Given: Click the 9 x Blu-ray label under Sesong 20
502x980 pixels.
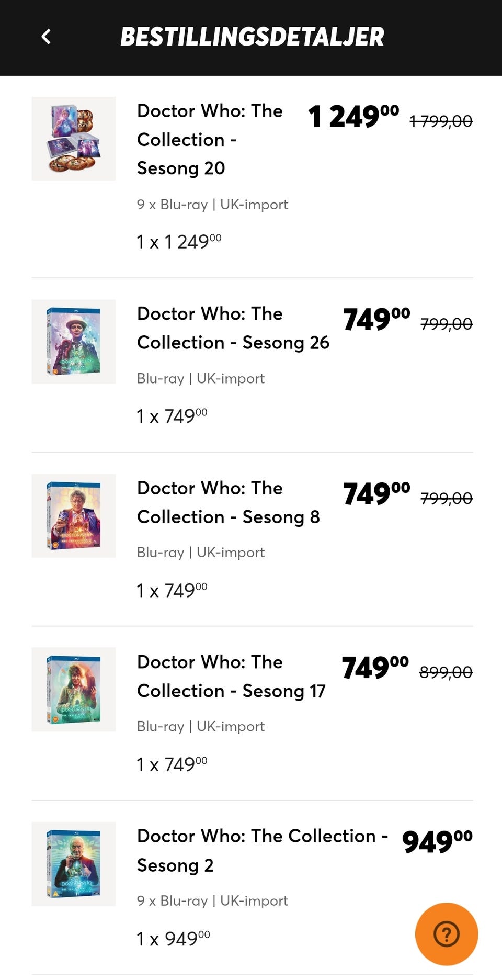Looking at the screenshot, I should [212, 205].
